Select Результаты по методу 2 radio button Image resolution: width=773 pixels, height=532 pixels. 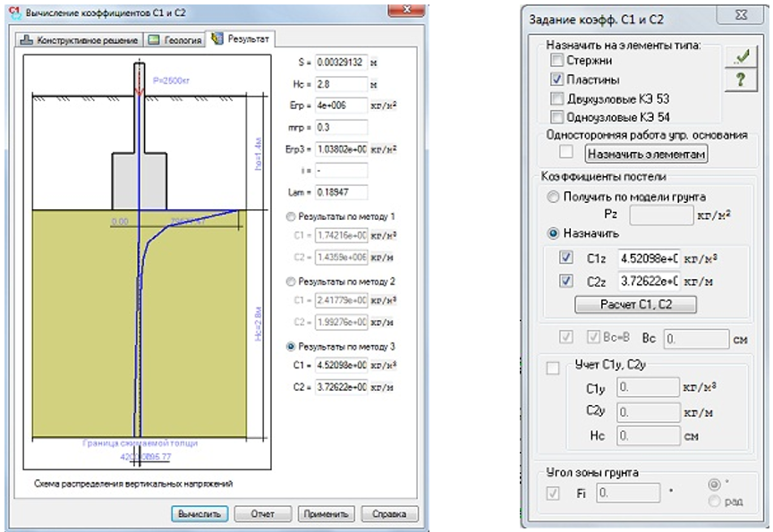pos(291,282)
